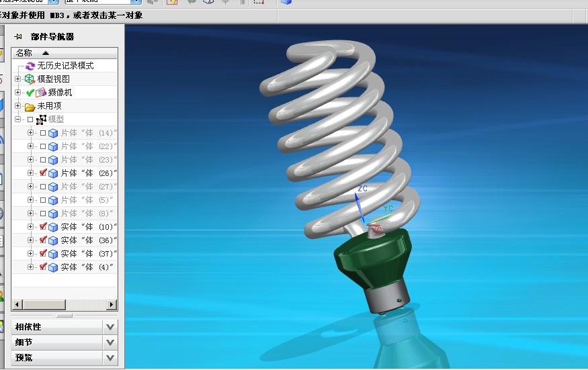This screenshot has height=370, width=588.
Task: Click the cube icon of 片体 体 (23)
Action: point(53,160)
